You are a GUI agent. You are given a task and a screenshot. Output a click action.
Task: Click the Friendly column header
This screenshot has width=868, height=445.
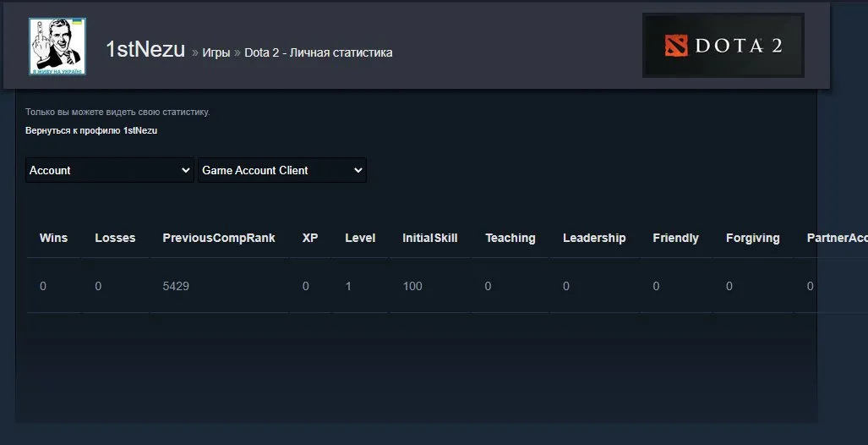tap(676, 239)
